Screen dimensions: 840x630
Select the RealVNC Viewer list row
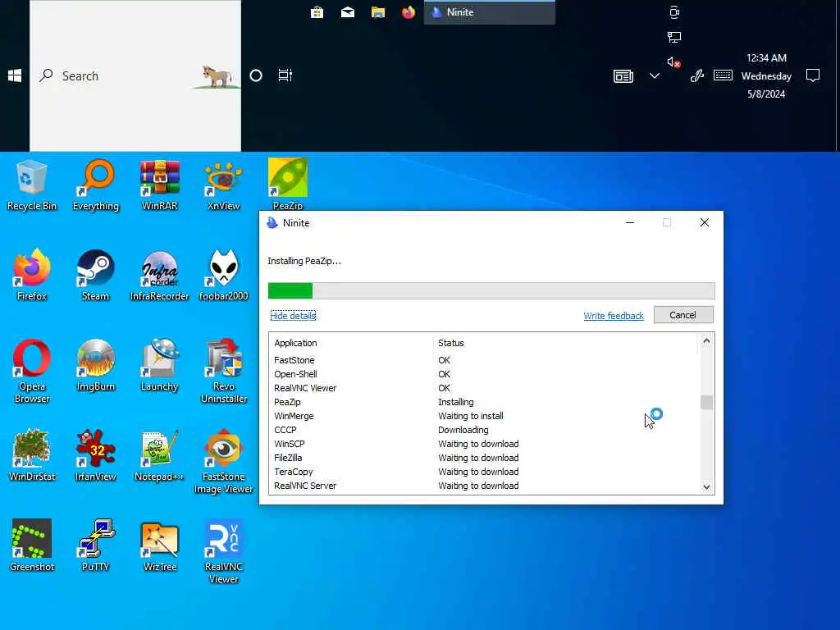(x=484, y=388)
